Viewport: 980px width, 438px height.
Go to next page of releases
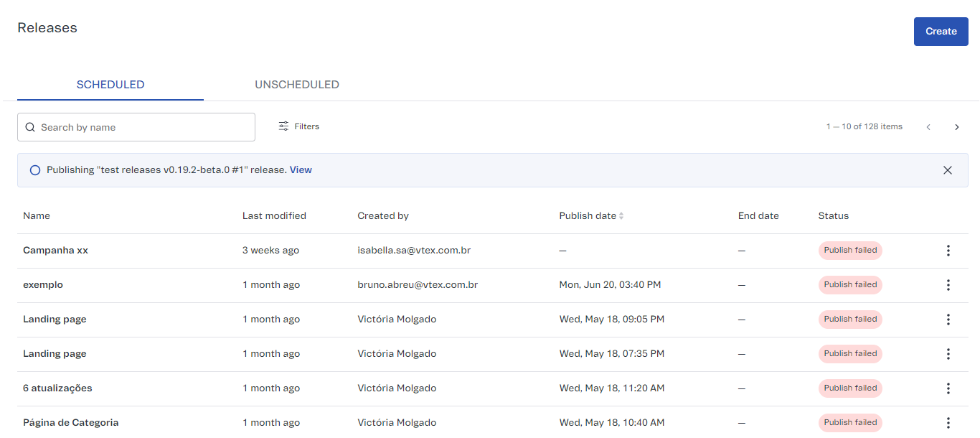(x=956, y=127)
